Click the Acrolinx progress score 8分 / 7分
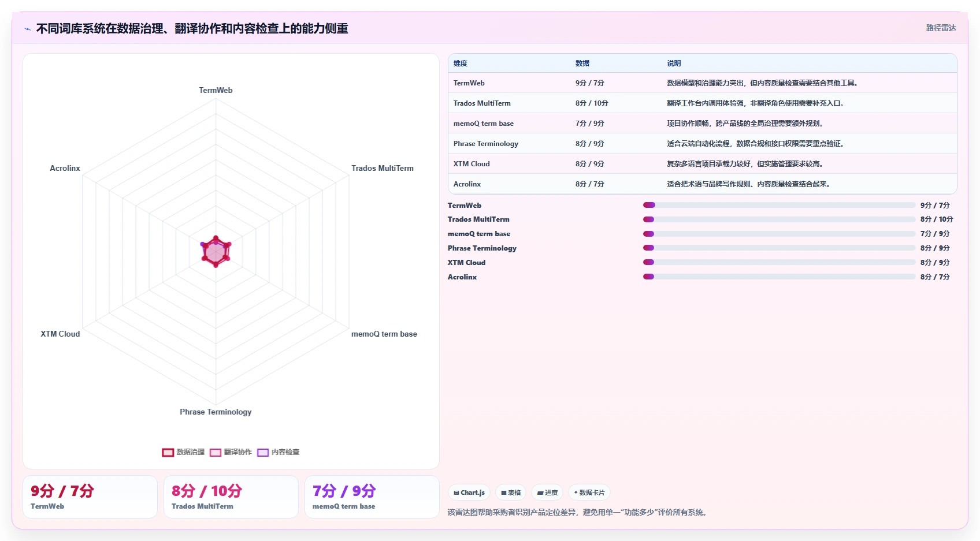980x541 pixels. [935, 277]
